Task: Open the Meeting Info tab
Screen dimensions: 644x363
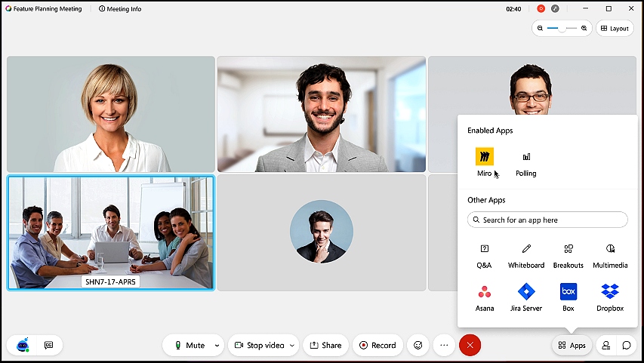Action: click(120, 8)
